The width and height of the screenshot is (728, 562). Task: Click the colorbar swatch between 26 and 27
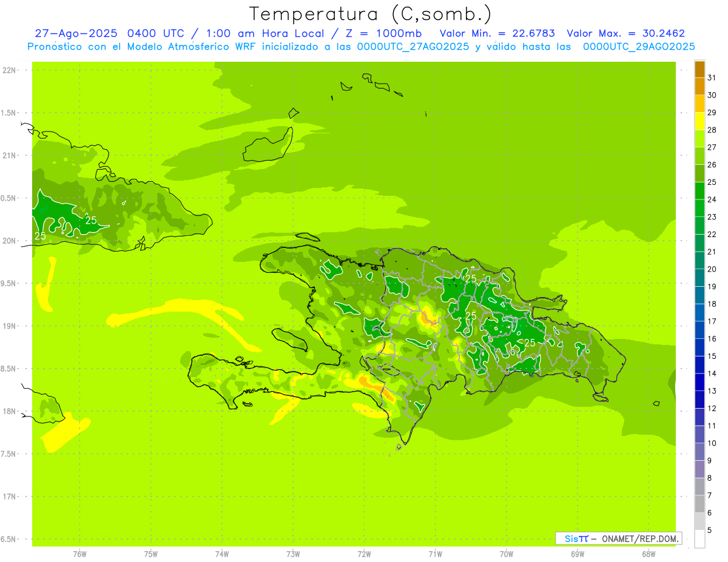tap(699, 156)
